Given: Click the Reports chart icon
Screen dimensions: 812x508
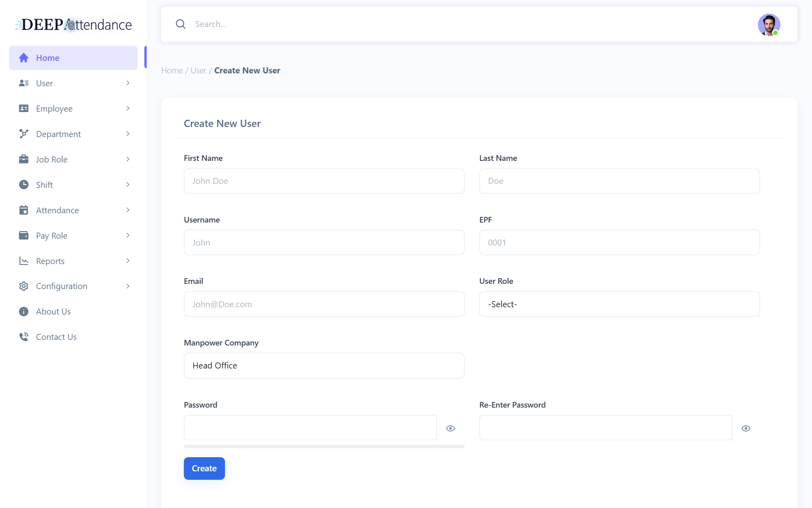Looking at the screenshot, I should click(x=24, y=261).
